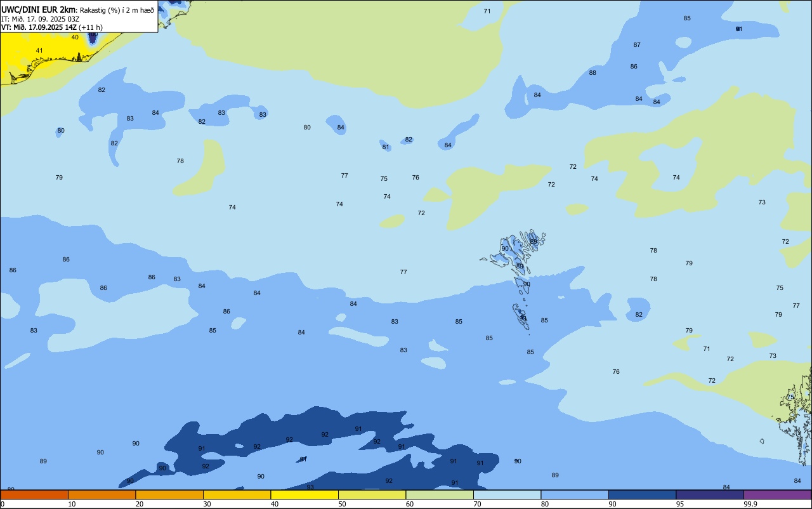Pick the bright yellow 40–50 legend swatch
Viewport: 812px width, 509px height.
click(x=304, y=494)
